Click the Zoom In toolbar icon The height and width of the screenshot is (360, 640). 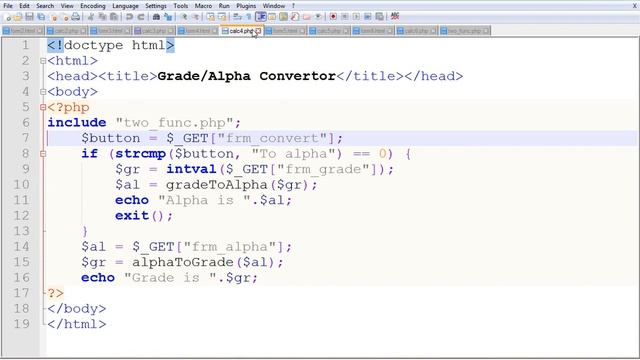pos(184,17)
